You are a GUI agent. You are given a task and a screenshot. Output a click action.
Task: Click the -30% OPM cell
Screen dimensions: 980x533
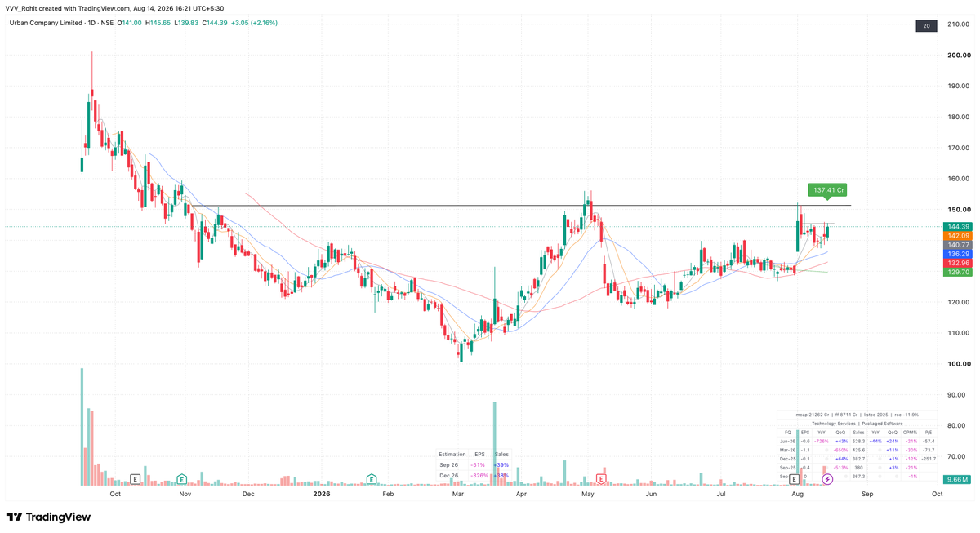(911, 450)
